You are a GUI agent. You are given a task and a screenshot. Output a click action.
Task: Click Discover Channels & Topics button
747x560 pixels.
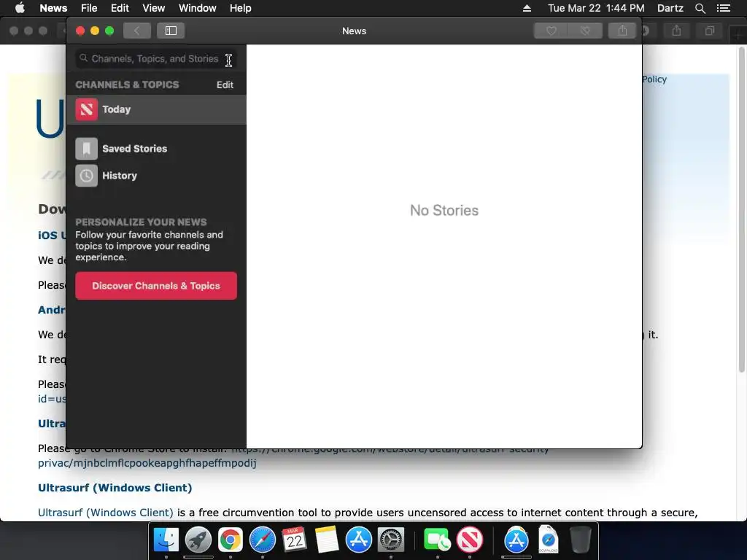[x=156, y=286]
